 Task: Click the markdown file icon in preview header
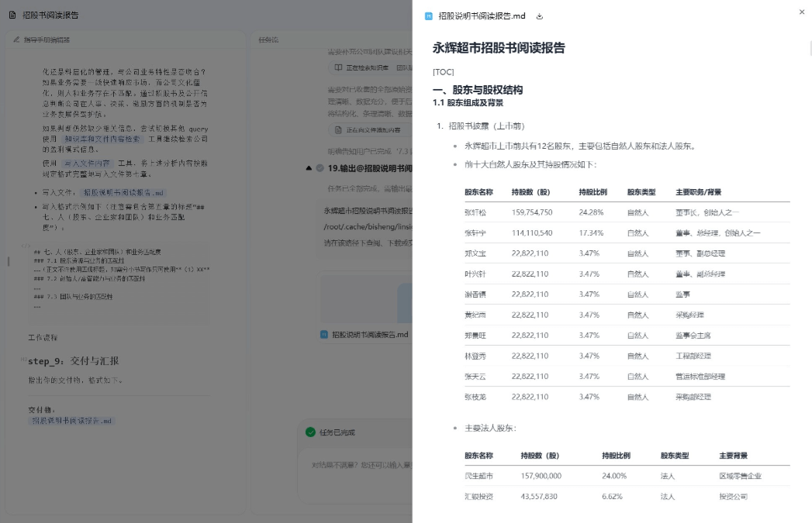(x=429, y=15)
